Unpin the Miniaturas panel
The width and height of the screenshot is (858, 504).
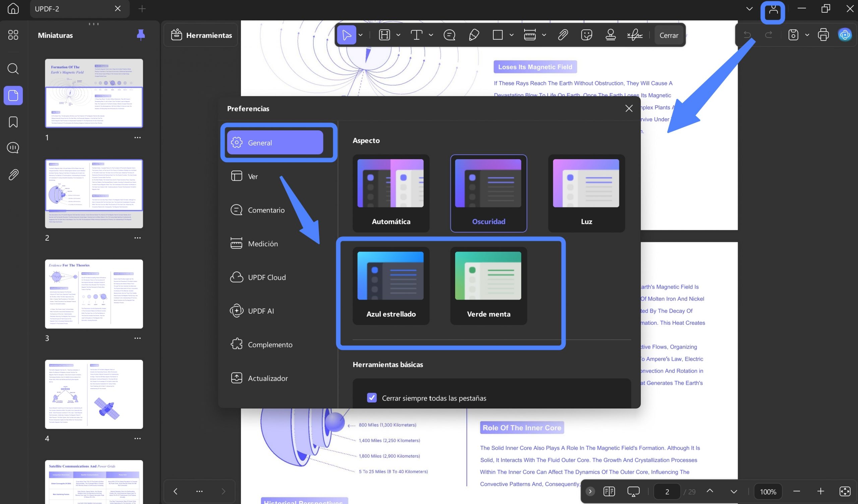(x=141, y=35)
